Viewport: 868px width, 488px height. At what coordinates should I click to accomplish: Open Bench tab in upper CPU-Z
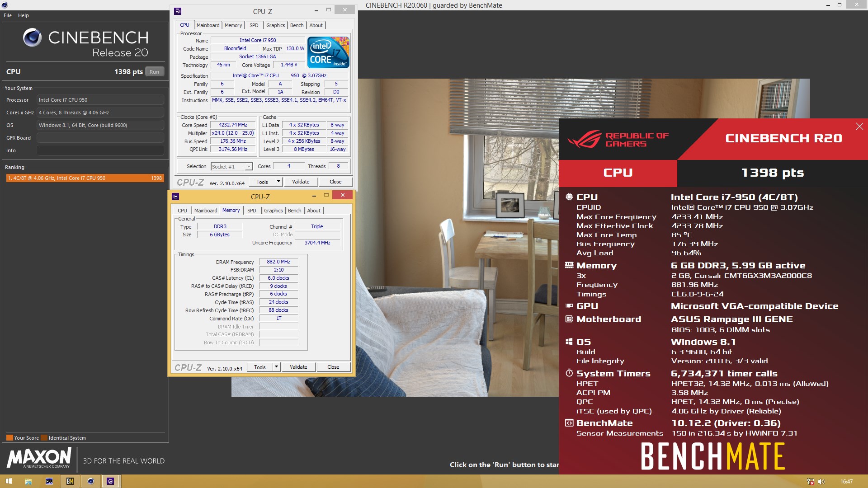(x=297, y=25)
